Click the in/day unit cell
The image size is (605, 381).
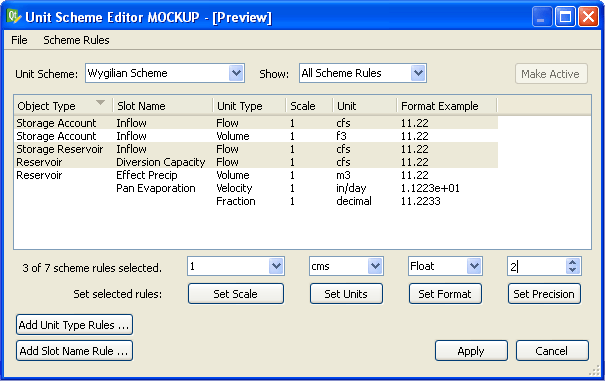pyautogui.click(x=351, y=188)
